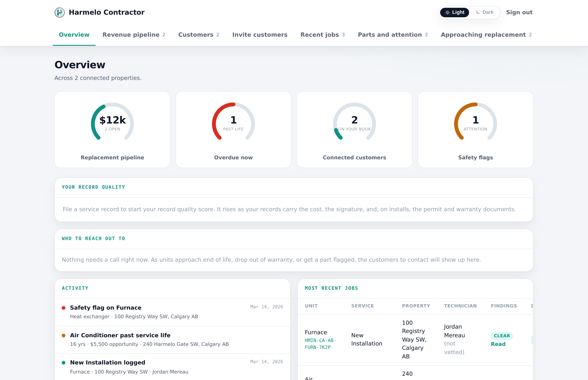Image resolution: width=588 pixels, height=380 pixels.
Task: Open the Revenue pipeline tab
Action: pos(134,35)
